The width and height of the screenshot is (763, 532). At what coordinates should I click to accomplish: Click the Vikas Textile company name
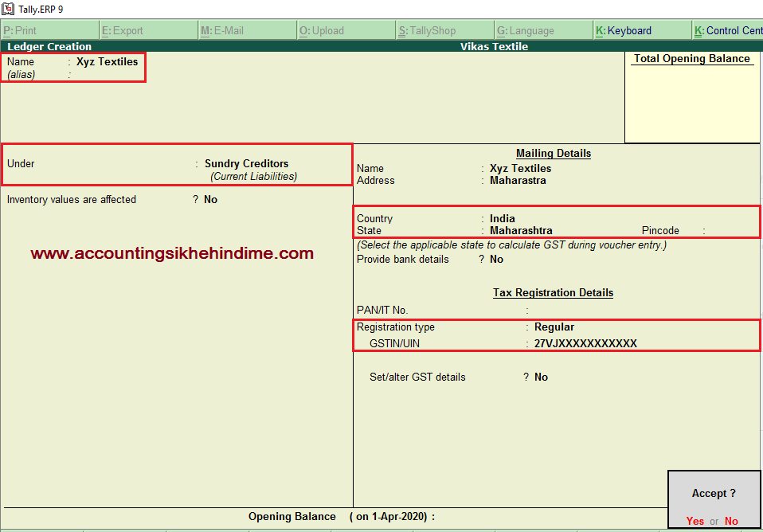(x=494, y=47)
